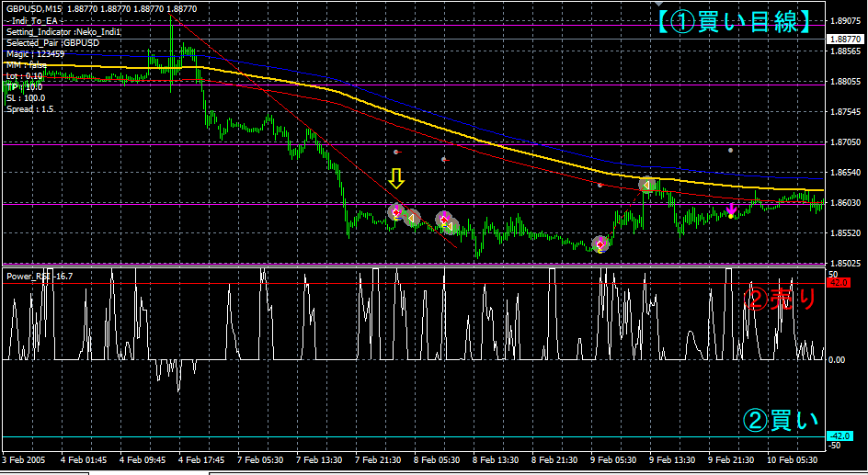This screenshot has width=868, height=475.
Task: Select the magenta down signal arrow near 9 Feb 21:30
Action: click(x=731, y=209)
